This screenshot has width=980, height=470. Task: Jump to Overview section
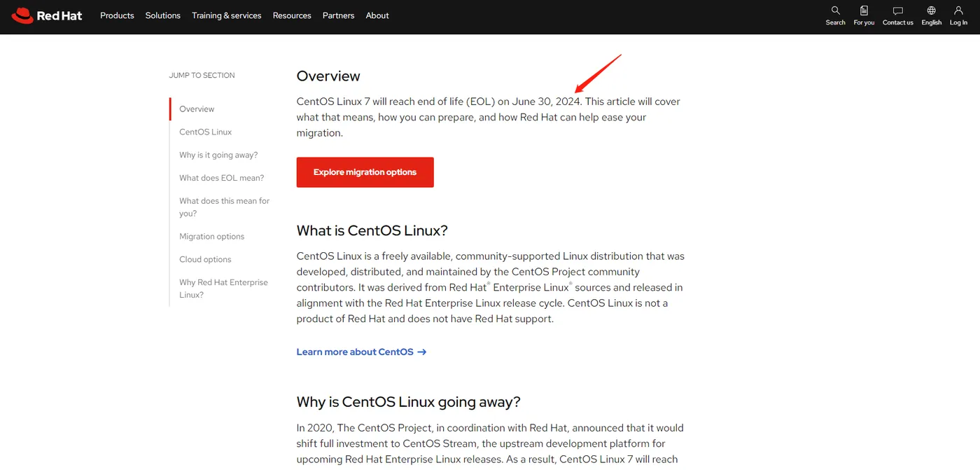[197, 109]
